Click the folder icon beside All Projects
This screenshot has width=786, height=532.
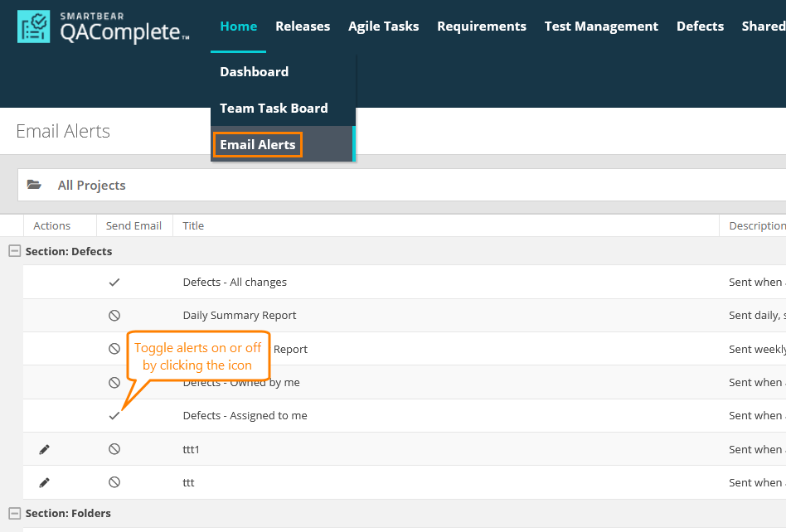coord(34,185)
